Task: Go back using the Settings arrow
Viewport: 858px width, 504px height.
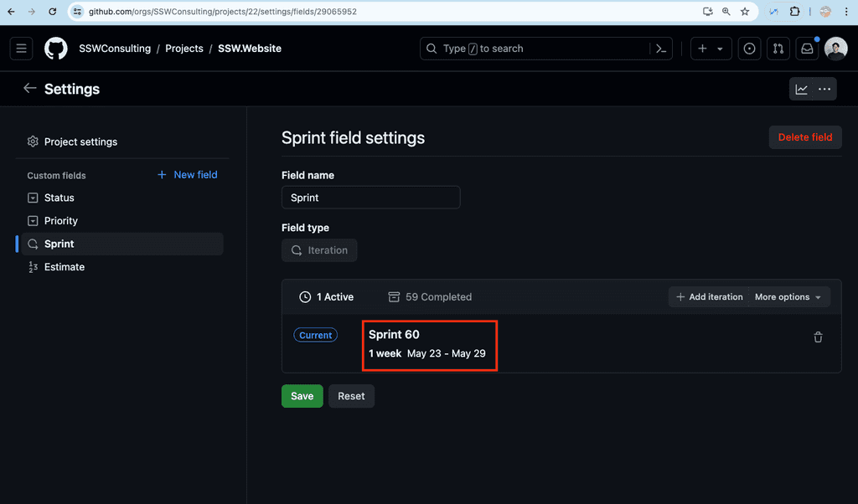Action: (x=30, y=88)
